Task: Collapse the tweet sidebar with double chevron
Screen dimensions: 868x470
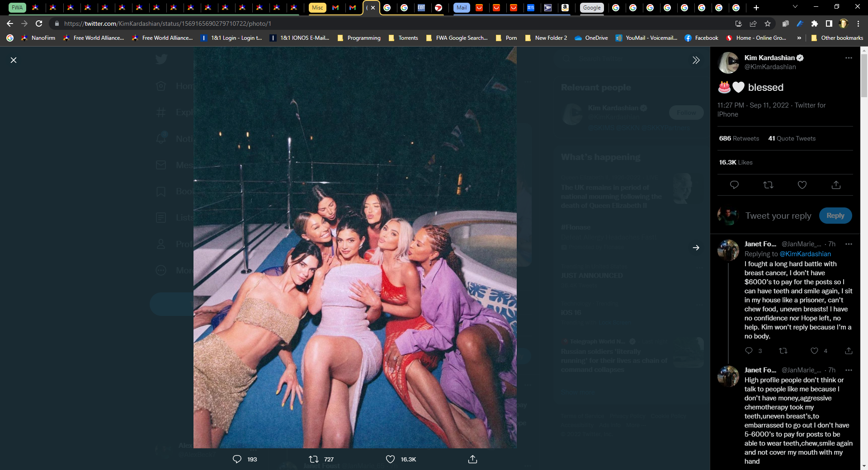Action: click(696, 60)
